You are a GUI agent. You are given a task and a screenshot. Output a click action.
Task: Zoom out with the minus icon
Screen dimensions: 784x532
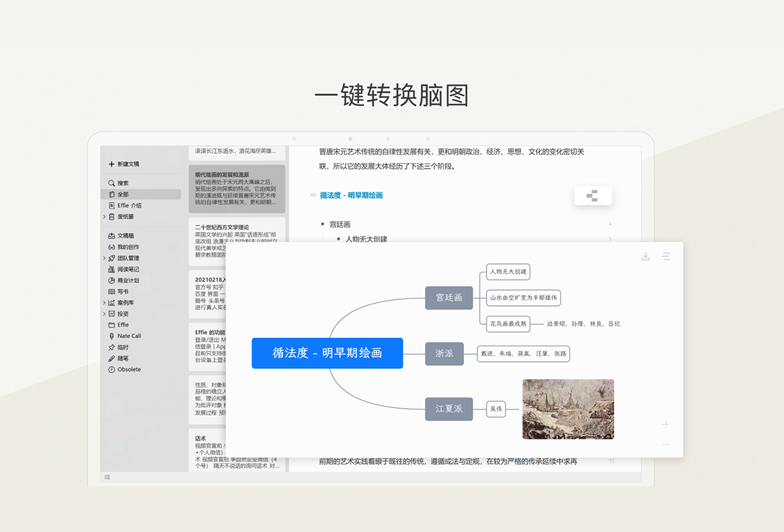coord(666,444)
